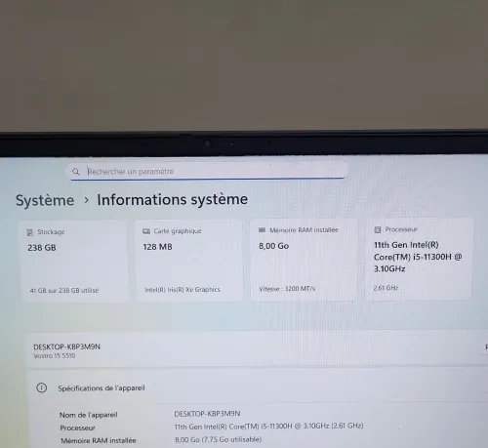Click the 'Processeur' specification row label

point(77,428)
